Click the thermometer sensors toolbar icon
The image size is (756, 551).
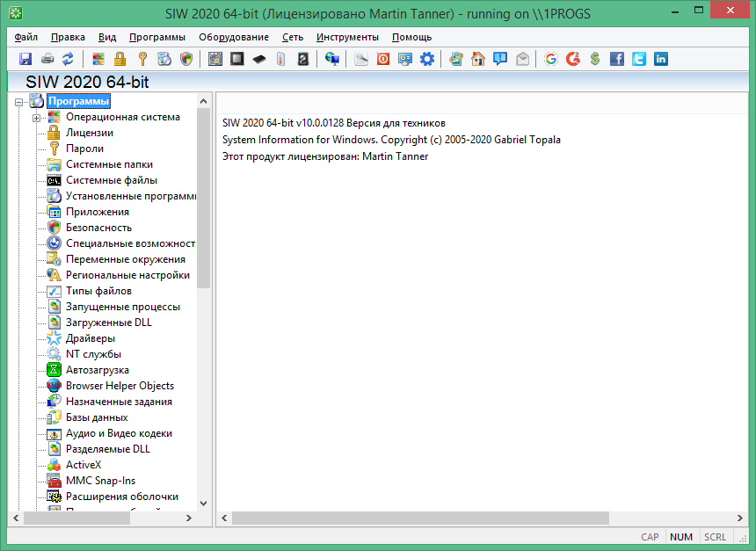(x=281, y=59)
